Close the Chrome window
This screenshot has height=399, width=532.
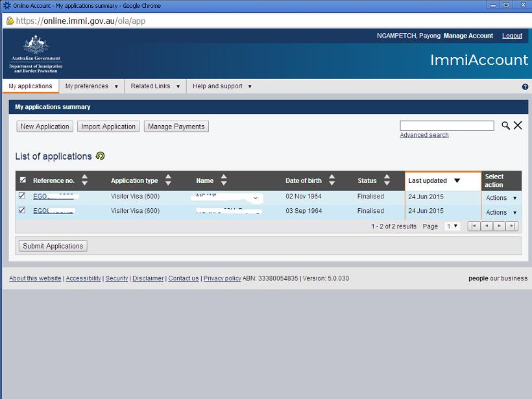(523, 5)
